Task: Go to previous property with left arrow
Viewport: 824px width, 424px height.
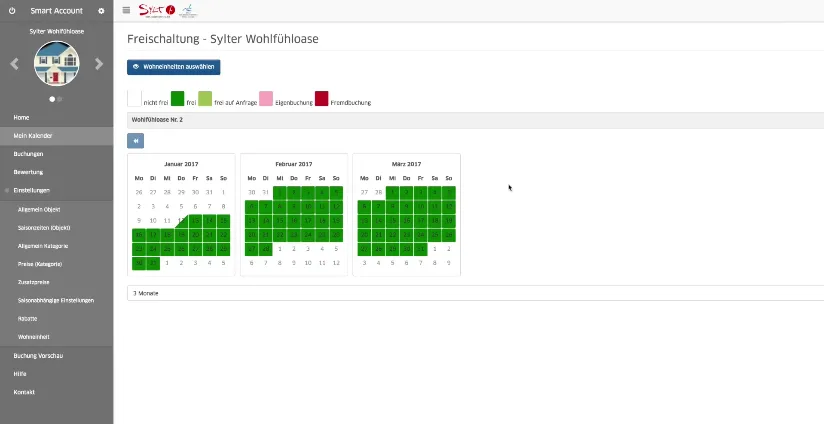Action: click(14, 64)
